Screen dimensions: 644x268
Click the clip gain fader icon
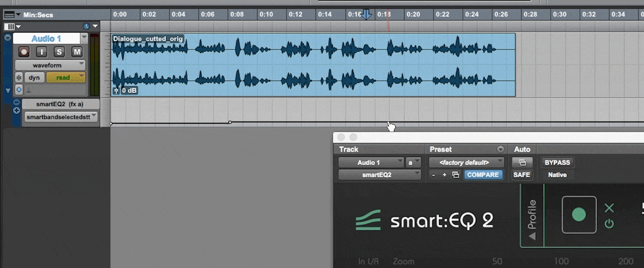[x=116, y=90]
